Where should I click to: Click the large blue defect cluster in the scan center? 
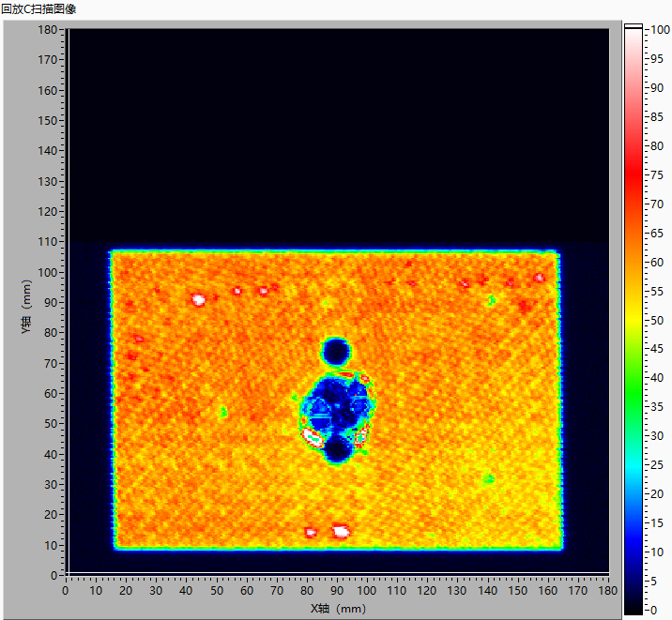click(x=336, y=406)
